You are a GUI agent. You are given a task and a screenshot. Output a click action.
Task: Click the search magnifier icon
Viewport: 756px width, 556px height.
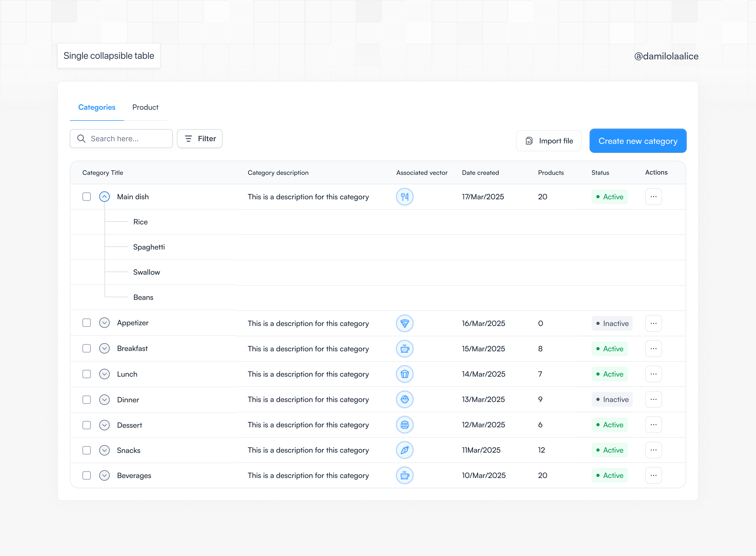tap(81, 138)
